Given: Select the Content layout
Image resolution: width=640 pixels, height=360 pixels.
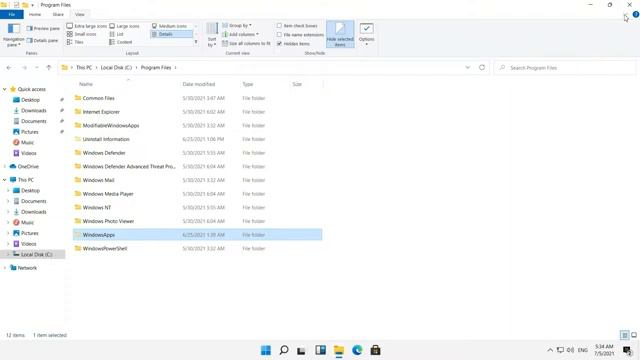Looking at the screenshot, I should 121,42.
